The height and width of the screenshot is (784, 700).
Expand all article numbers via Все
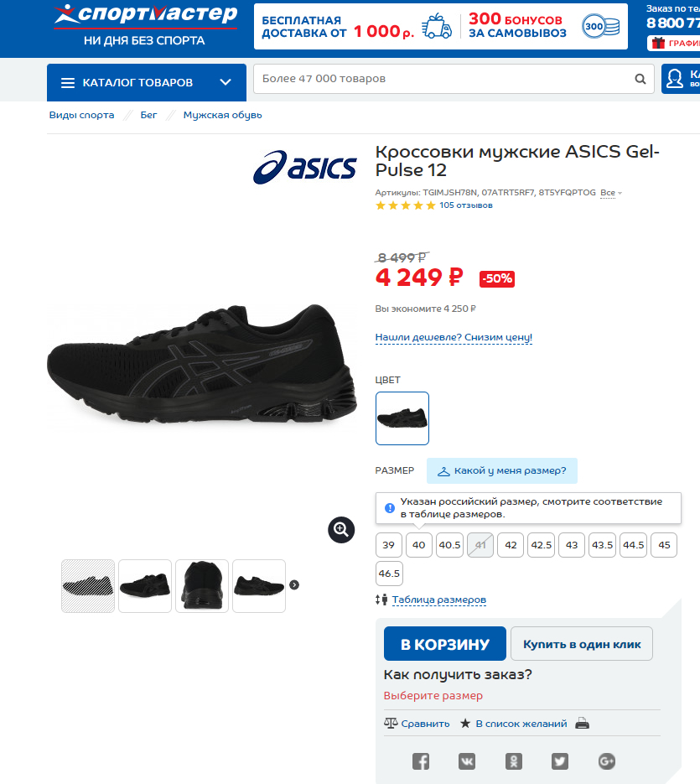610,193
